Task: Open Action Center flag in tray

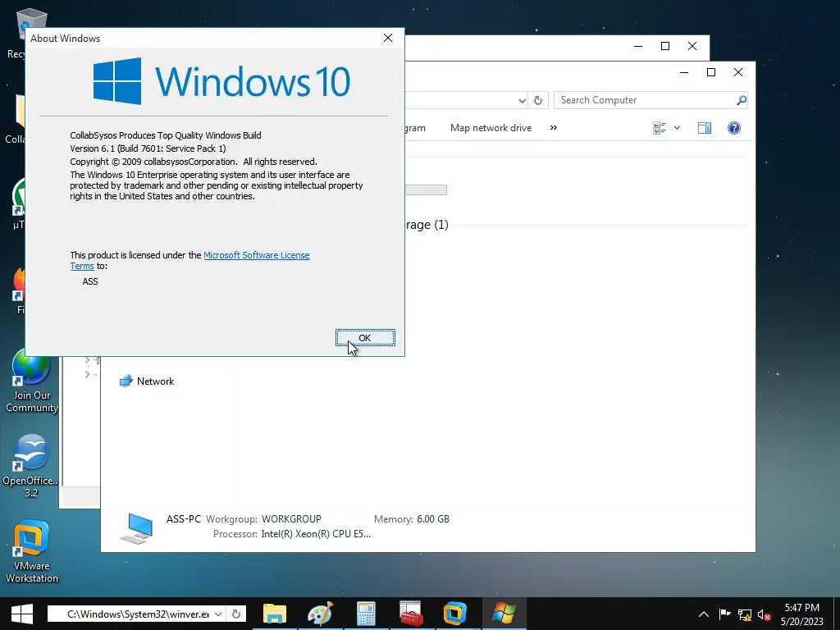Action: (x=724, y=614)
